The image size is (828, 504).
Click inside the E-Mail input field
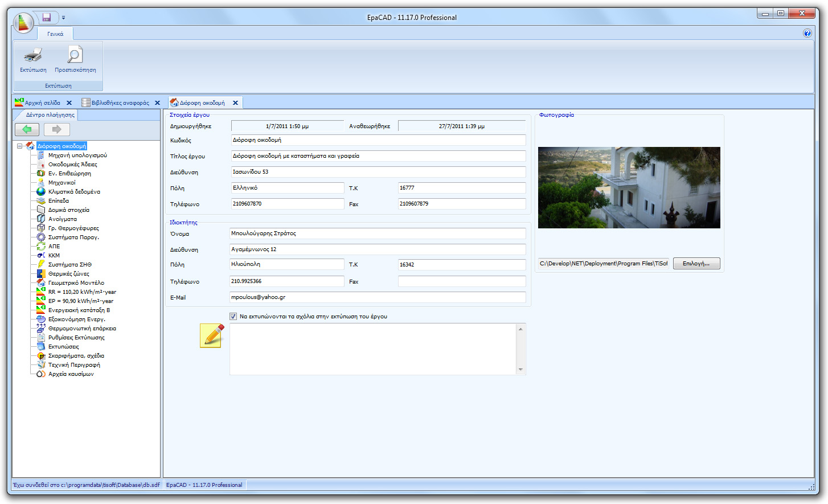tap(378, 297)
